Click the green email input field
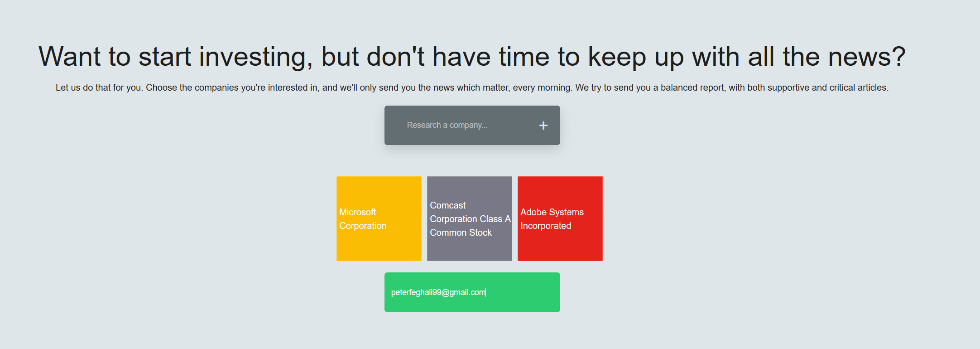Screen dimensions: 980x349 (x=472, y=292)
